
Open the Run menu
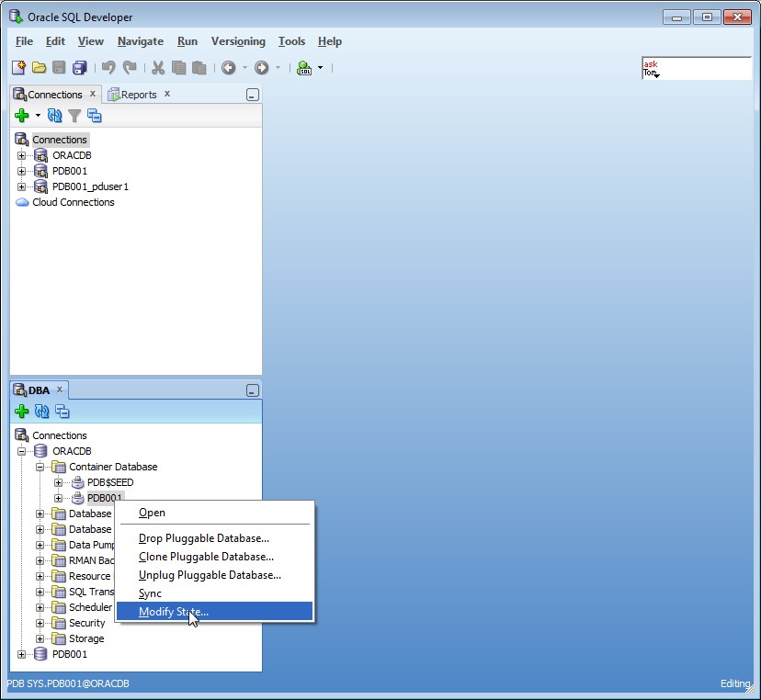click(x=187, y=41)
